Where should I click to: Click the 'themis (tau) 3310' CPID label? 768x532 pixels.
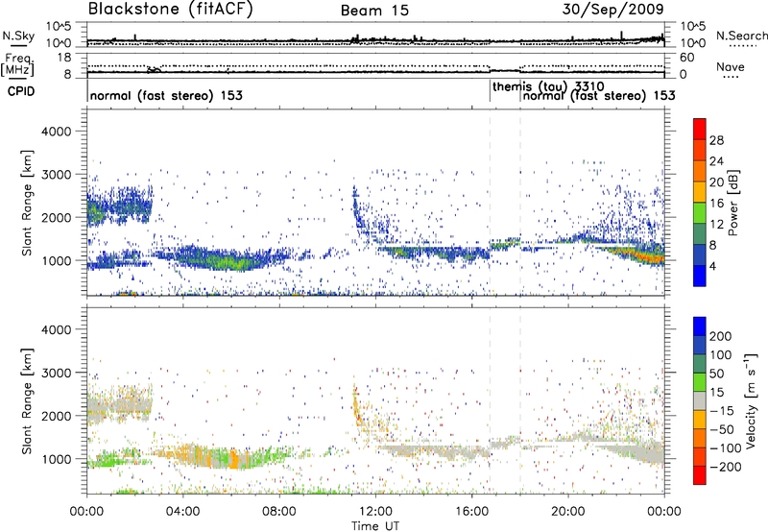pos(548,86)
